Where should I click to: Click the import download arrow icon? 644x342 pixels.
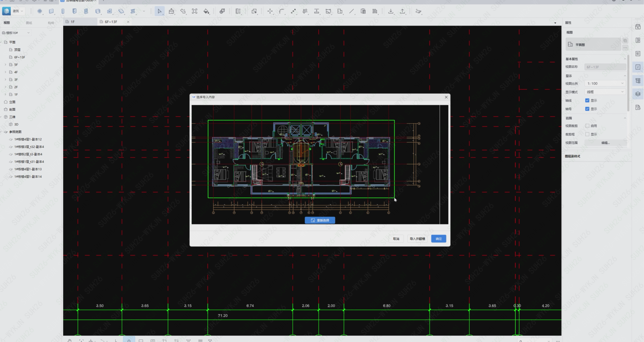click(391, 11)
